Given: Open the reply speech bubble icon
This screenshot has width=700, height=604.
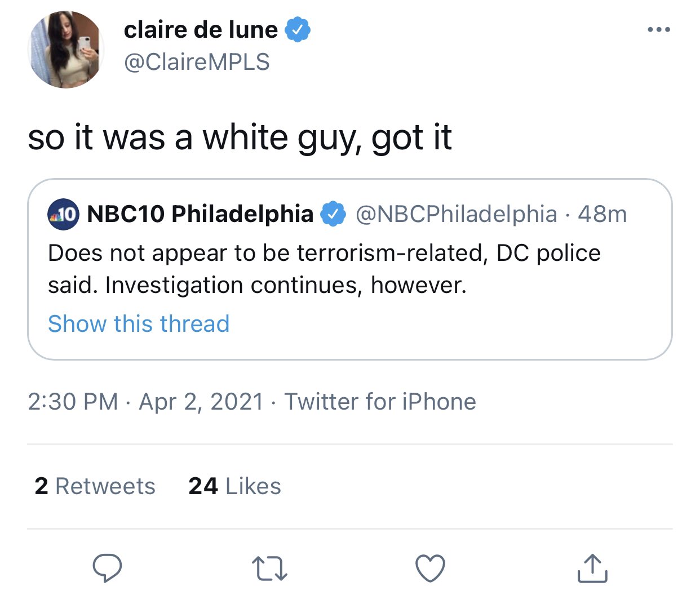Looking at the screenshot, I should pyautogui.click(x=107, y=567).
